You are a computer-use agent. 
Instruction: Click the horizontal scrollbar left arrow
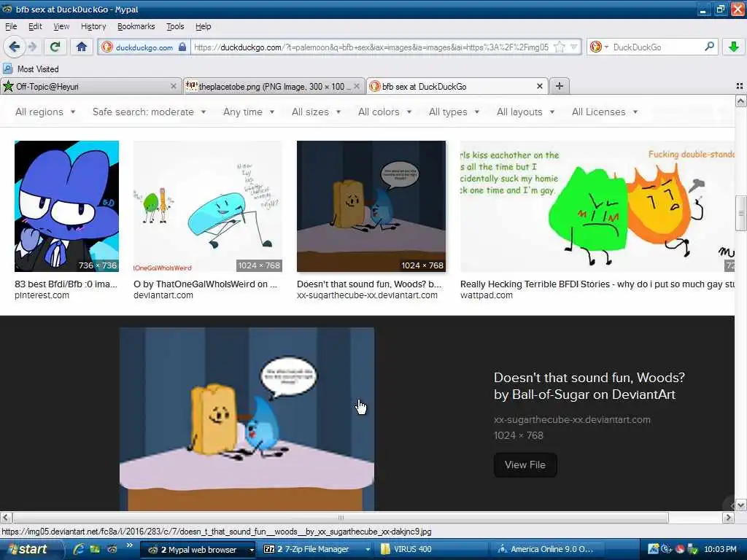(x=6, y=517)
